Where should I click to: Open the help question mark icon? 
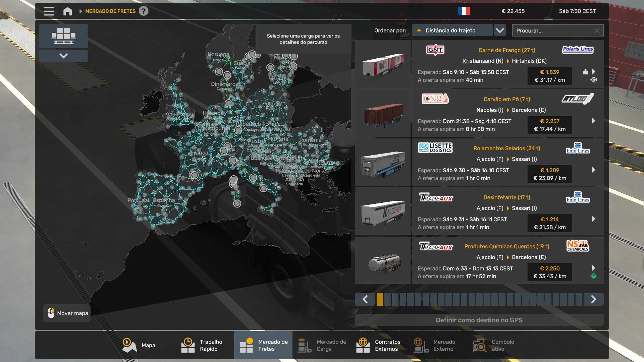click(144, 11)
